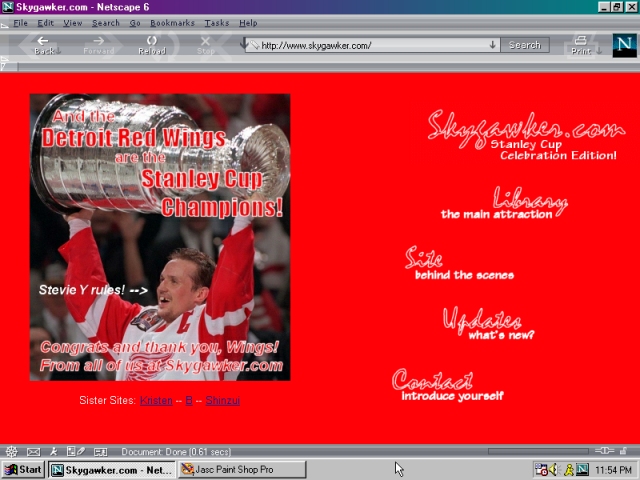Open the Go menu

(135, 23)
